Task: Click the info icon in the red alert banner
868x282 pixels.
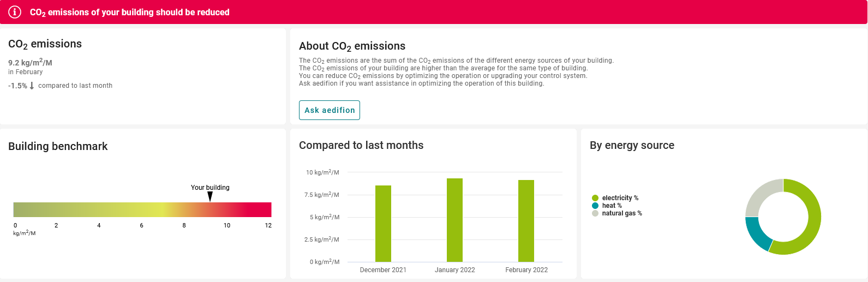Action: tap(15, 12)
